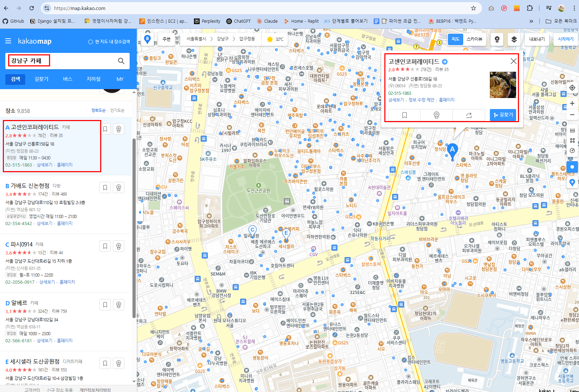Bookmark 알베르 result

tap(105, 305)
